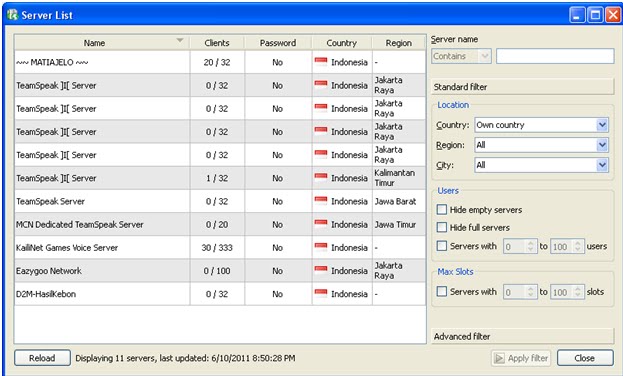Click the Server name text field
Screen dimensions: 623x376
point(555,56)
